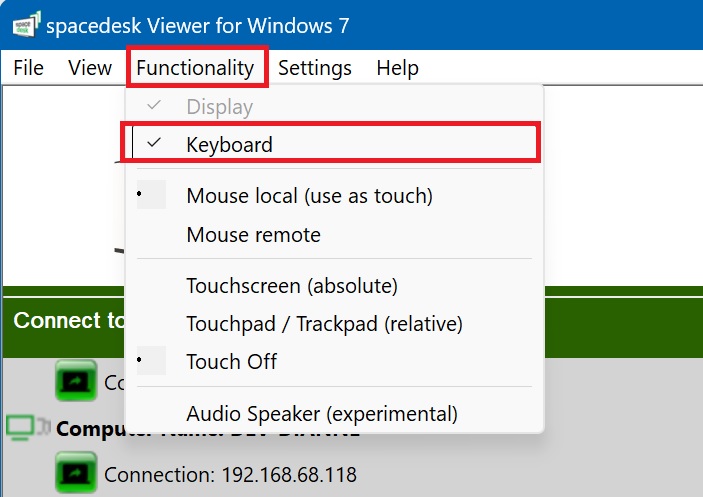Select Mouse remote option

[332, 235]
